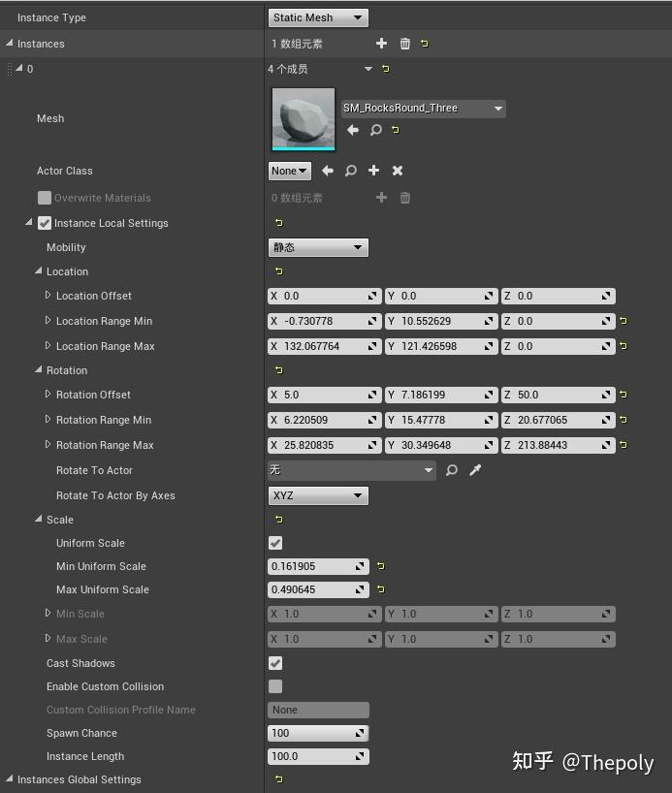This screenshot has height=793, width=672.
Task: Click the Rotation Offset Y field
Action: [x=441, y=395]
